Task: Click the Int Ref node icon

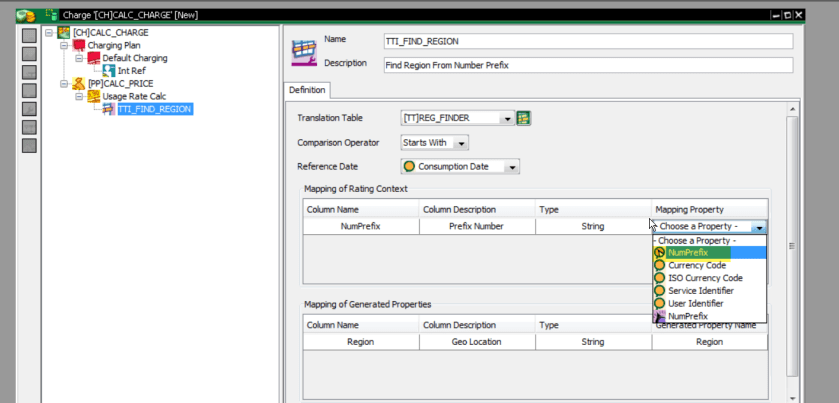Action: [109, 71]
